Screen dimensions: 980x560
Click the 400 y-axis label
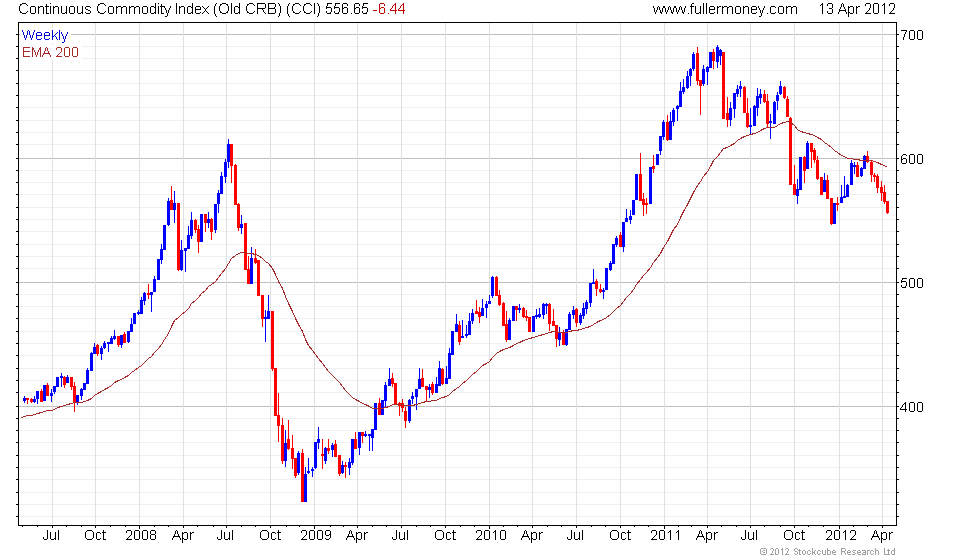point(912,407)
